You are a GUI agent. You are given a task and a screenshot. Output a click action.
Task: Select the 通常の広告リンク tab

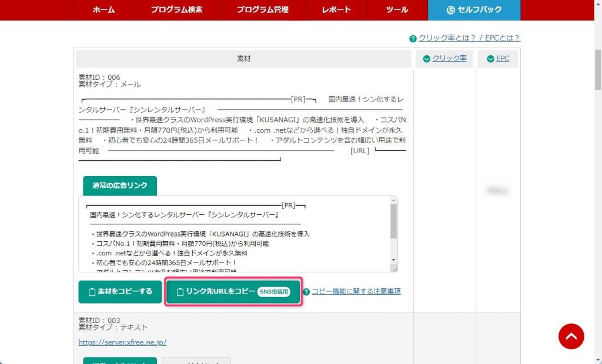[120, 186]
